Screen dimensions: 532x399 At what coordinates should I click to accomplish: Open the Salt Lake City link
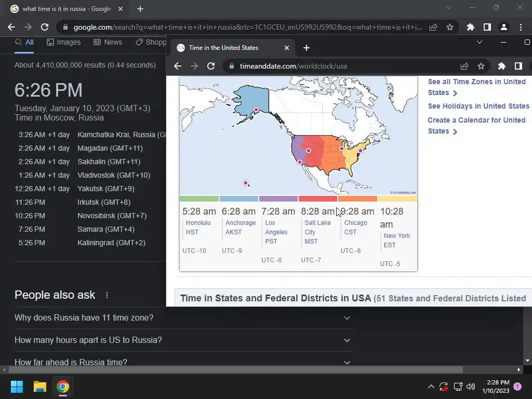(317, 228)
